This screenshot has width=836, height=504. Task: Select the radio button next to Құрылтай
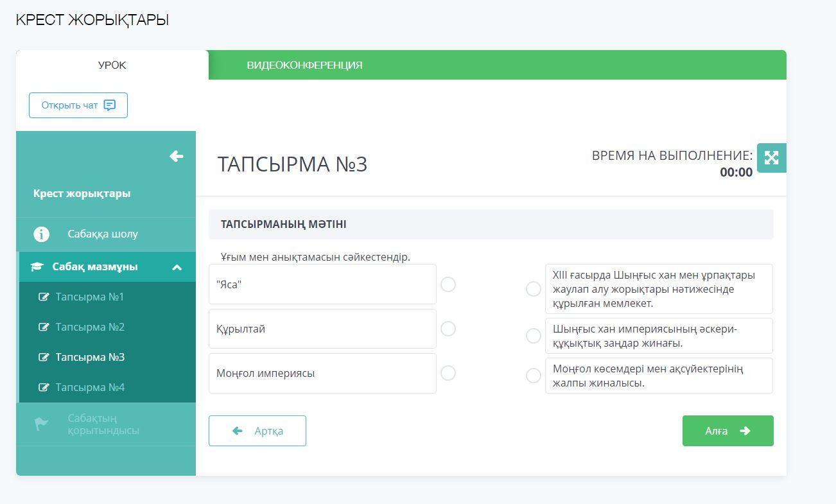point(448,329)
